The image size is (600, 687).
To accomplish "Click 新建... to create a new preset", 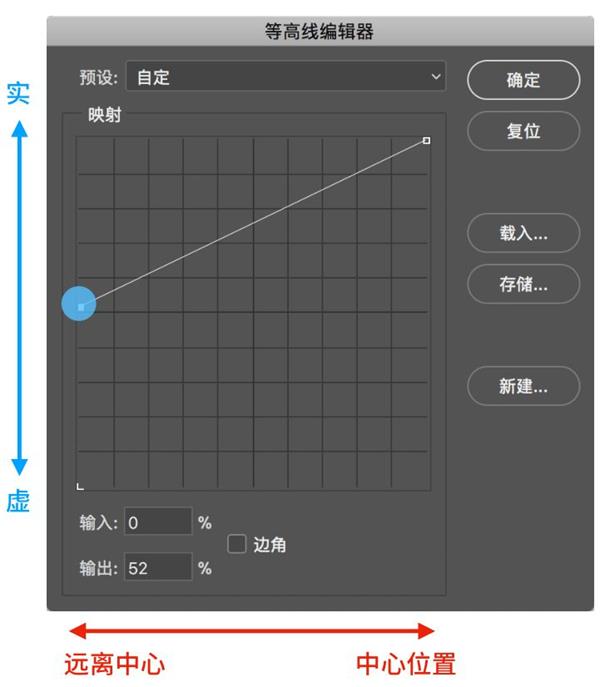I will (523, 386).
